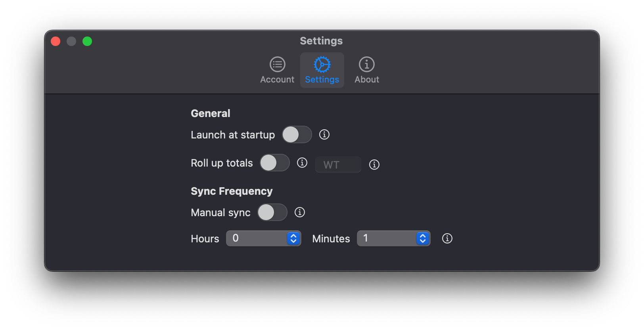This screenshot has width=644, height=330.
Task: Toggle Launch at startup switch
Action: [x=297, y=134]
